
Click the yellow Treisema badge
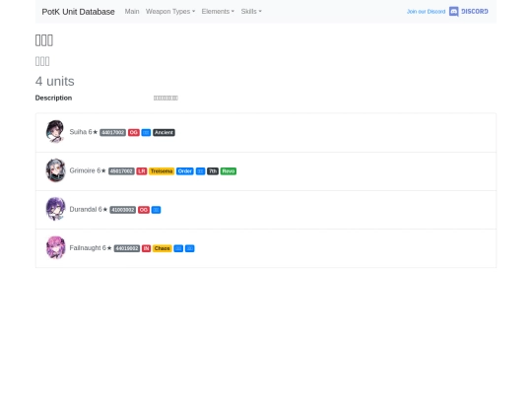click(x=162, y=171)
